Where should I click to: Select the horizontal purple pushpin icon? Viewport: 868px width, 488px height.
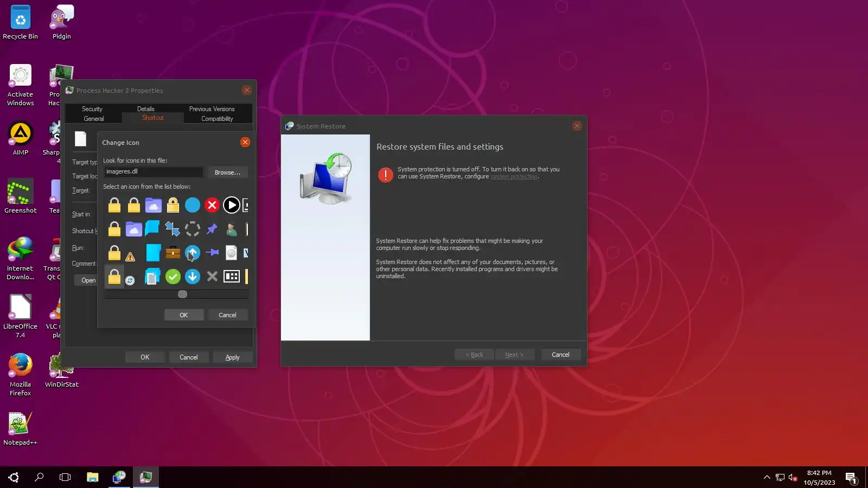pyautogui.click(x=212, y=252)
